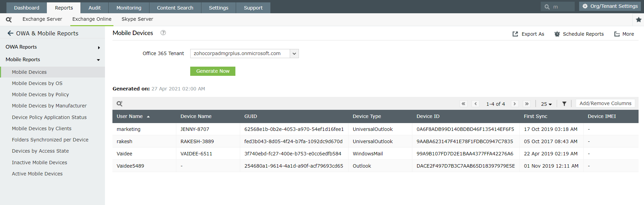Screen dimensions: 644x205
Task: Open the report search icon in sub-navigation
Action: coord(9,20)
